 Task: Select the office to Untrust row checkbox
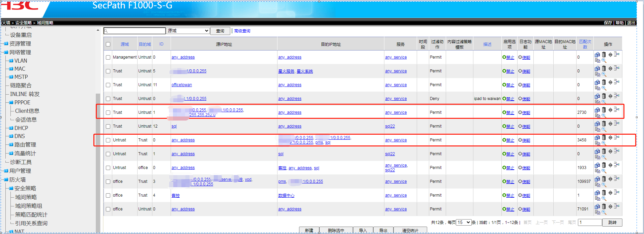point(108,209)
